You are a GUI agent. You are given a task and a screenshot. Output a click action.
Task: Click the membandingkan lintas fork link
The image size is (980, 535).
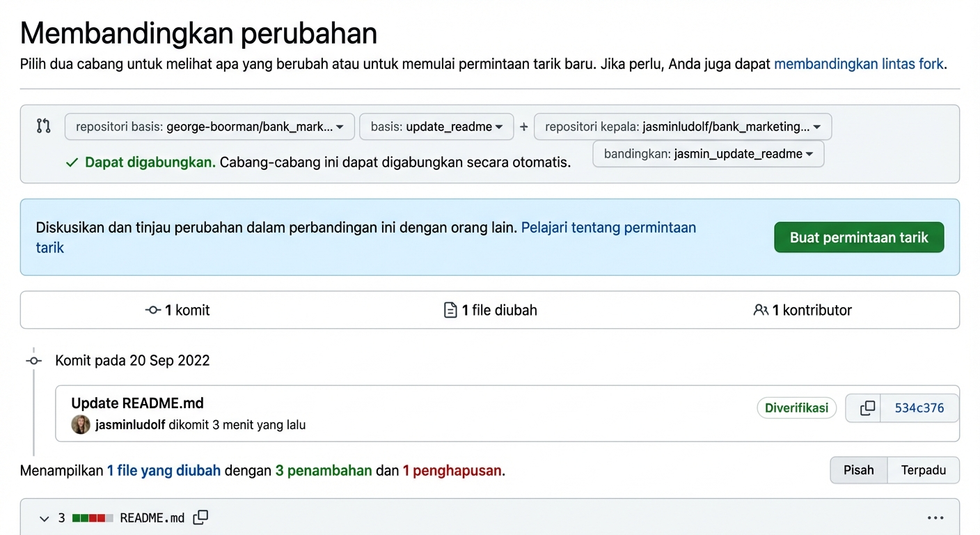859,64
